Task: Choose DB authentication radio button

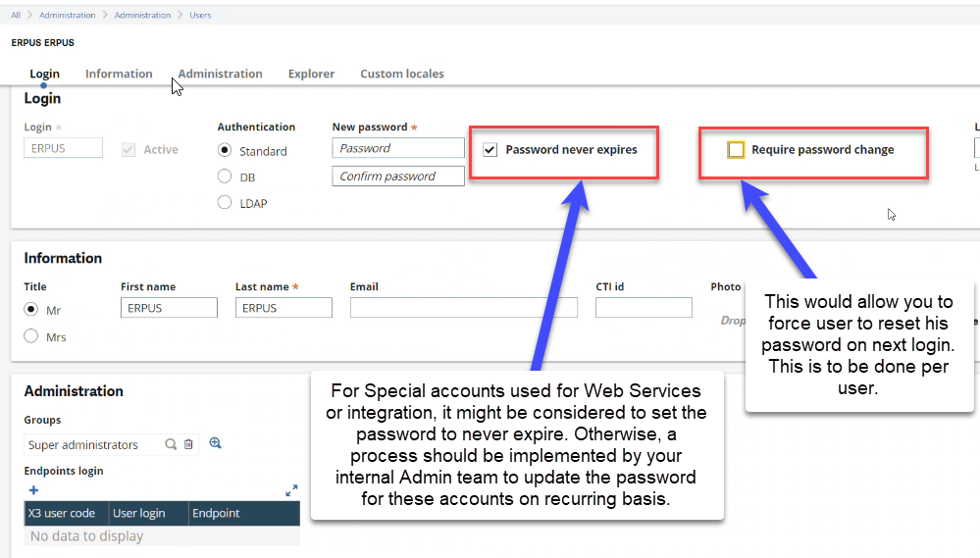Action: point(225,178)
